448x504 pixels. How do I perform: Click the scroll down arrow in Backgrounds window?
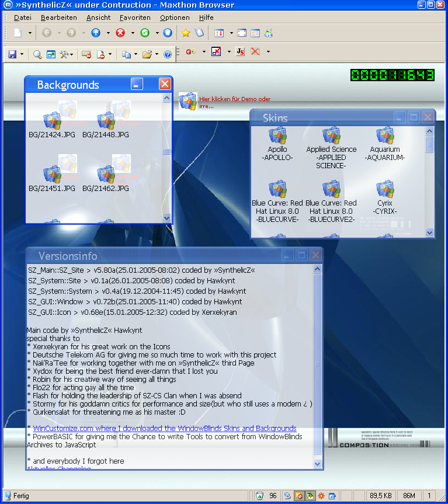point(166,218)
